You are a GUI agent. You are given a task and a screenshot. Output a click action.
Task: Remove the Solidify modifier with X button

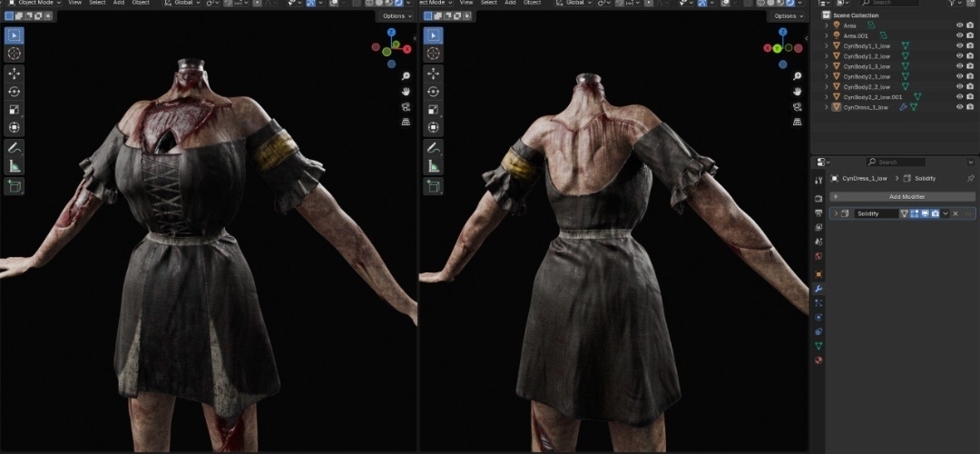(x=955, y=213)
